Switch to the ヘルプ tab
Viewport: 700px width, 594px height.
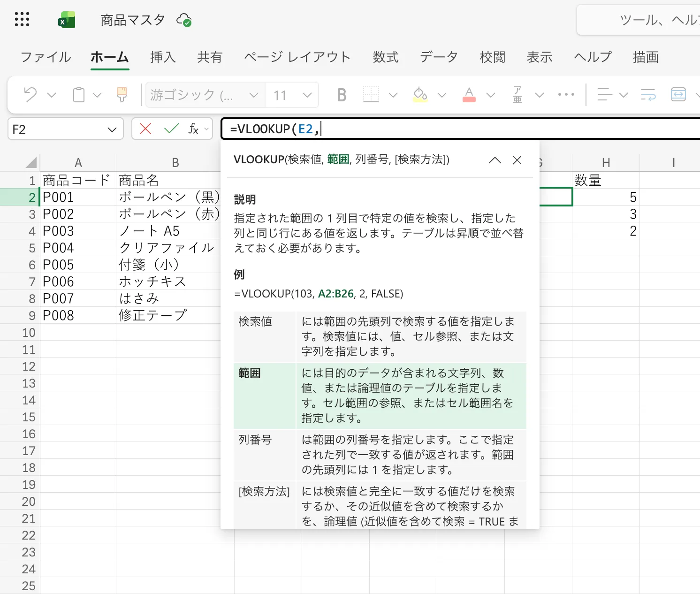tap(593, 57)
